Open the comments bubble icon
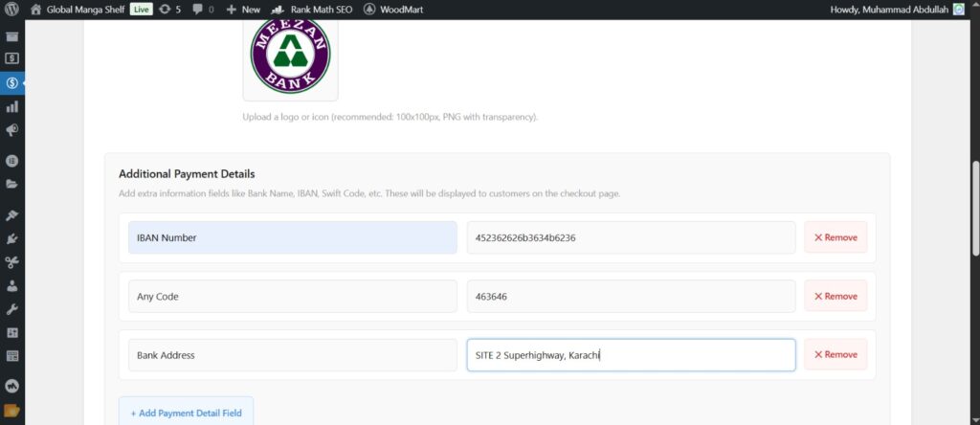The image size is (980, 425). 203,10
